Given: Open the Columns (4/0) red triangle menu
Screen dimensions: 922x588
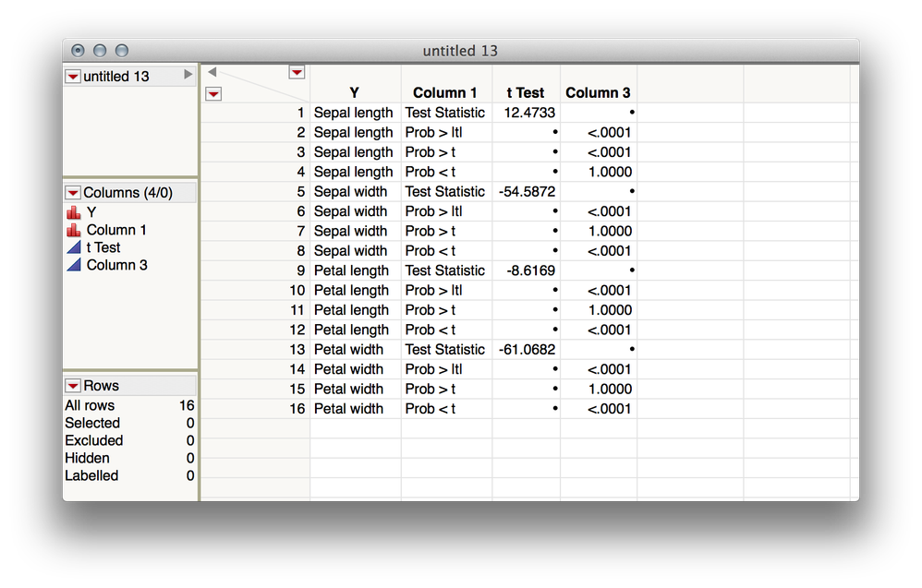Looking at the screenshot, I should [73, 193].
